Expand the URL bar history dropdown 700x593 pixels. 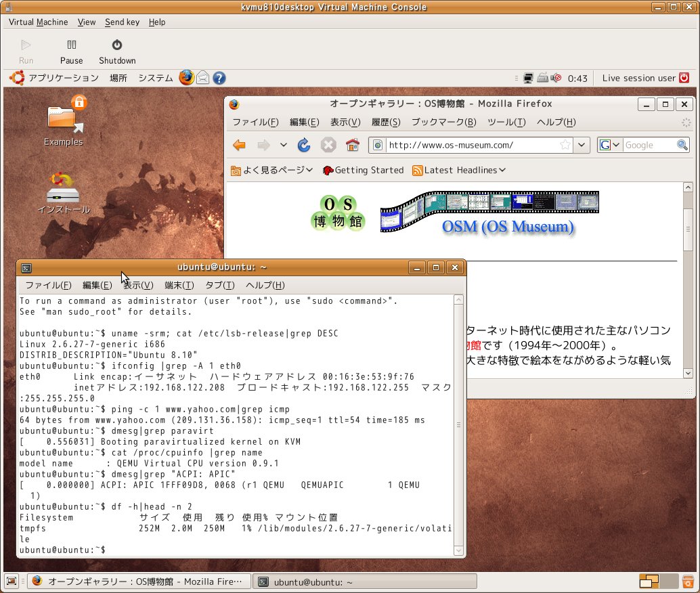point(582,145)
